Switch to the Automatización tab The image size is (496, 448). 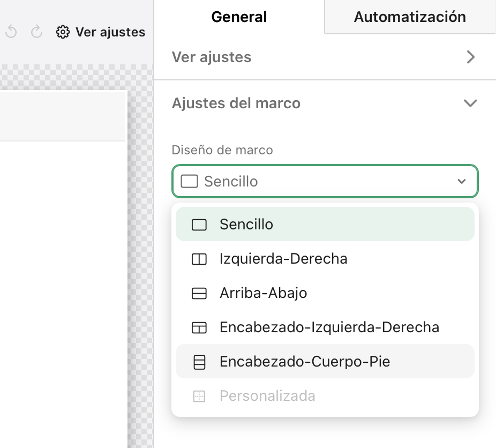tap(409, 17)
